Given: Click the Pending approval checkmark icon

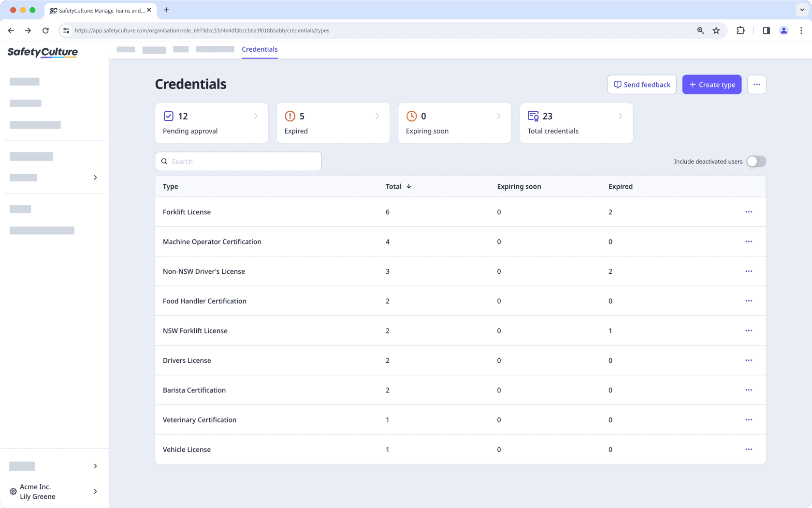Looking at the screenshot, I should (x=169, y=116).
